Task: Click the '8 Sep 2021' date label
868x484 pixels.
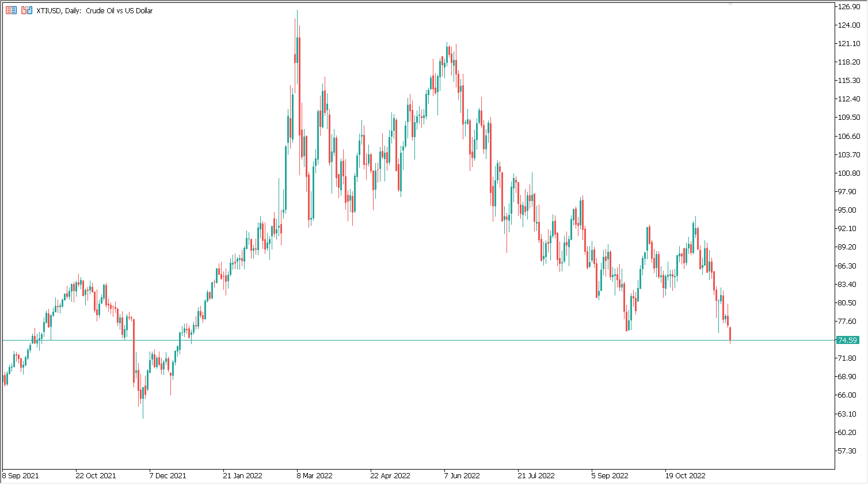Action: [x=21, y=476]
